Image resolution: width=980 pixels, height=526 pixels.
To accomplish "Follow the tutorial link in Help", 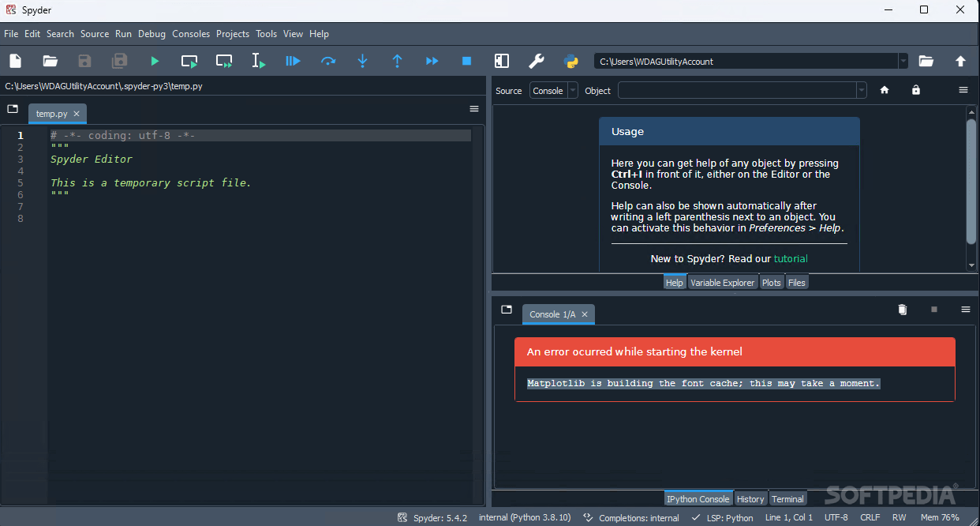I will tap(791, 258).
